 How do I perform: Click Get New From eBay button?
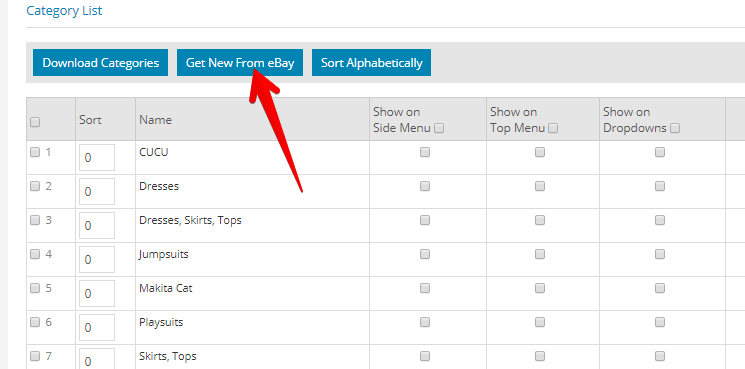pos(240,63)
